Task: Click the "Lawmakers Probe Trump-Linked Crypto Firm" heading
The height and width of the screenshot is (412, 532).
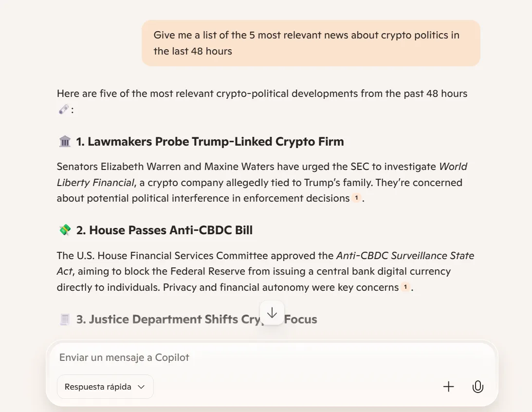Action: pyautogui.click(x=216, y=142)
